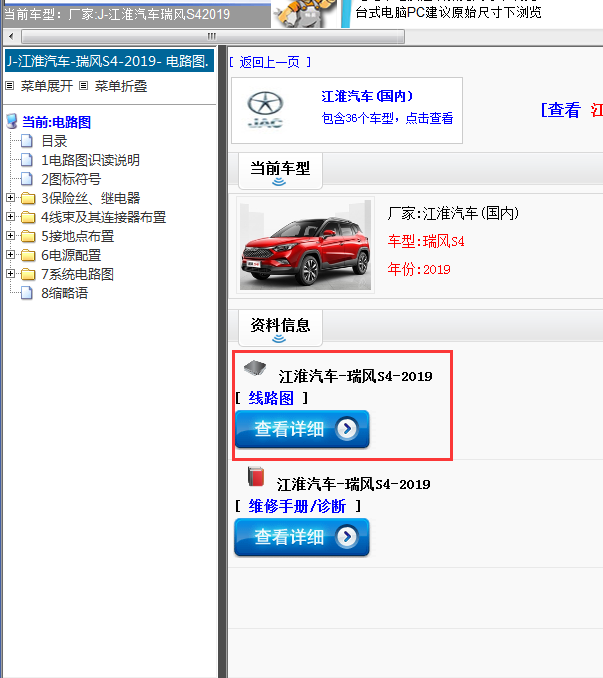Viewport: 603px width, 678px height.
Task: Click 查看详细 button under 维修手册/诊断
Action: click(x=302, y=537)
